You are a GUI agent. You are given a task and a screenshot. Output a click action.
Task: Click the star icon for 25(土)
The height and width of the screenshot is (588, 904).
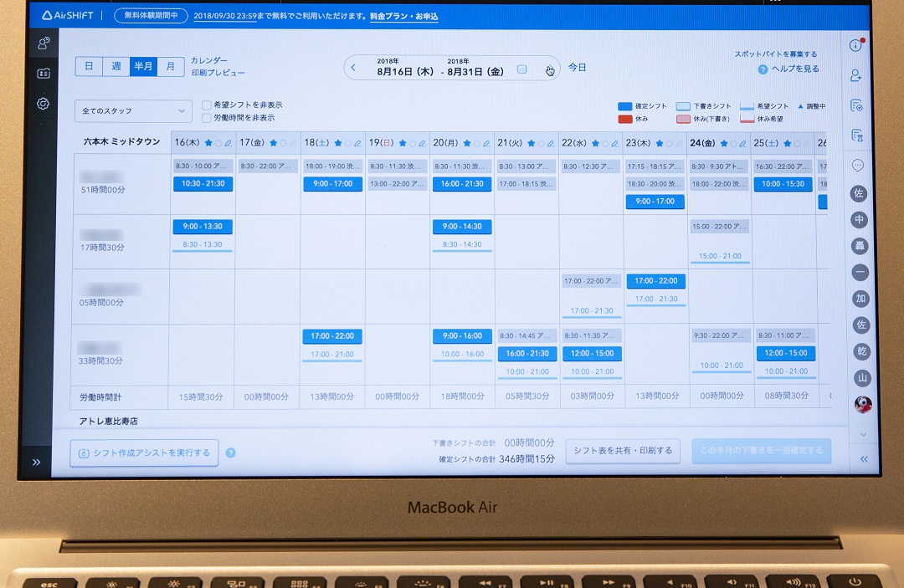coord(788,143)
